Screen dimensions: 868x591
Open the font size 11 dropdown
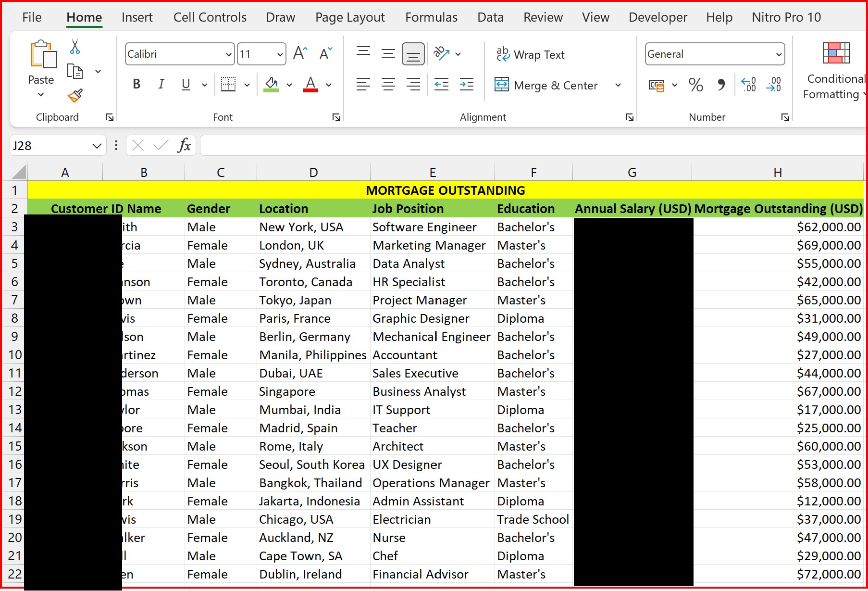click(280, 54)
